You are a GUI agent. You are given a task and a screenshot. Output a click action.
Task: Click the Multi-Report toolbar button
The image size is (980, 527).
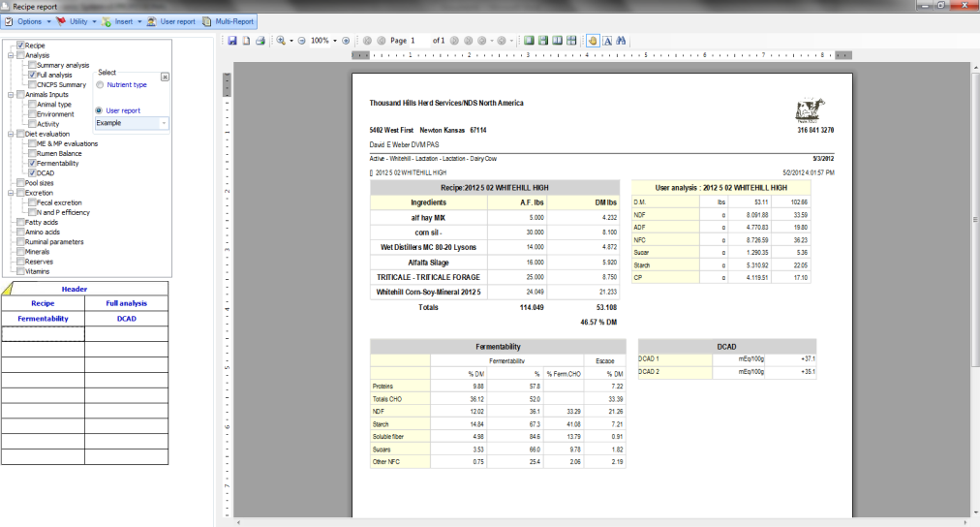click(229, 21)
